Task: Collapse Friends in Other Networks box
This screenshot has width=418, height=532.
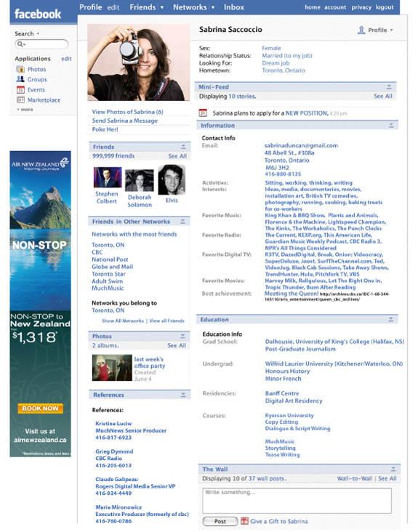Action: [183, 222]
